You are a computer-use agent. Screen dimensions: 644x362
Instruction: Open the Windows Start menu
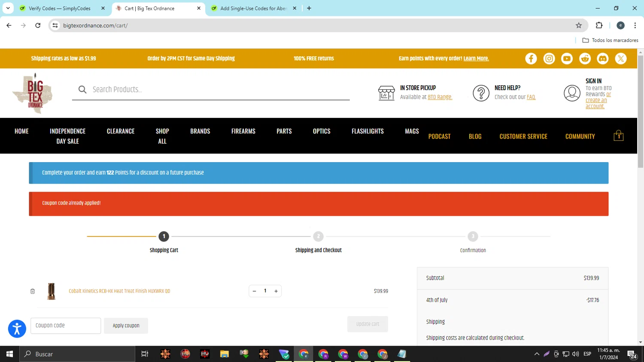point(9,354)
